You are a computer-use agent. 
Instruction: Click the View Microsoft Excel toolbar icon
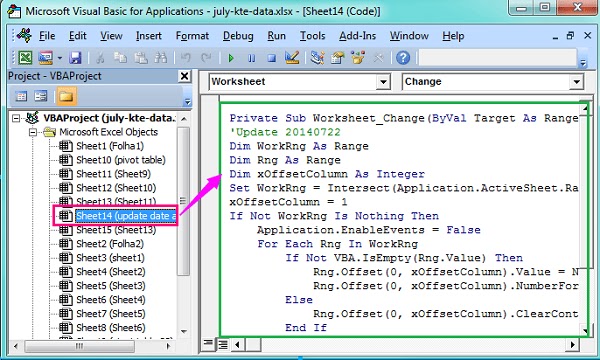click(25, 58)
